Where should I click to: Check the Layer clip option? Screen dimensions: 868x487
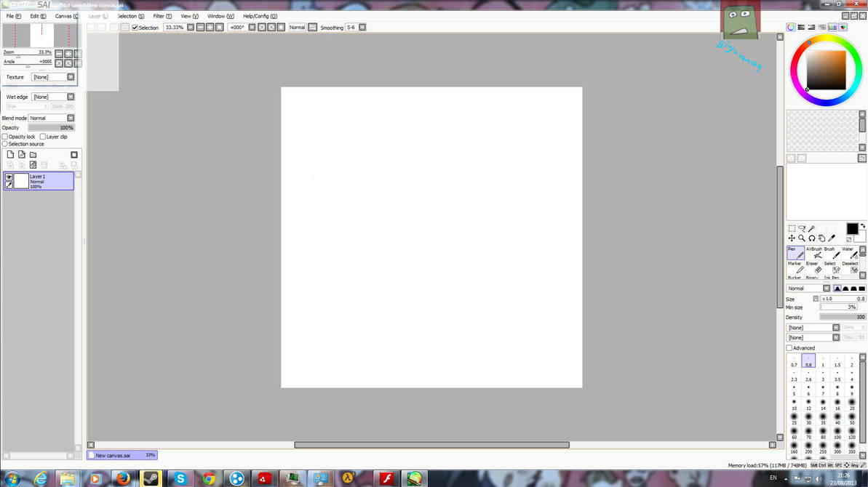pos(43,137)
